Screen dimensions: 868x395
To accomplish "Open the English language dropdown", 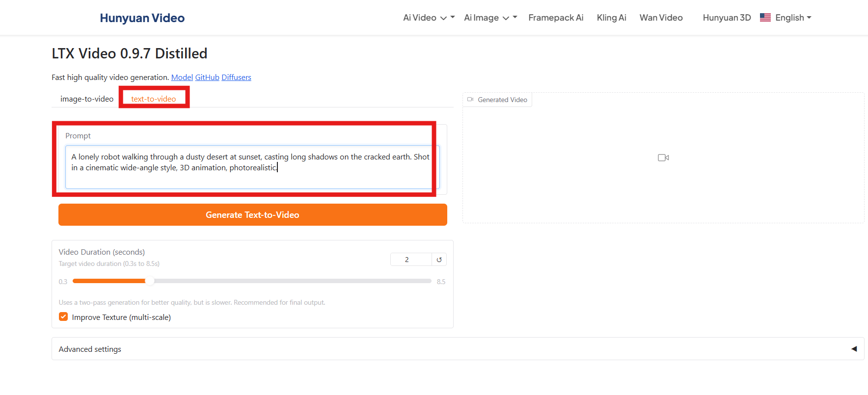I will (x=793, y=18).
